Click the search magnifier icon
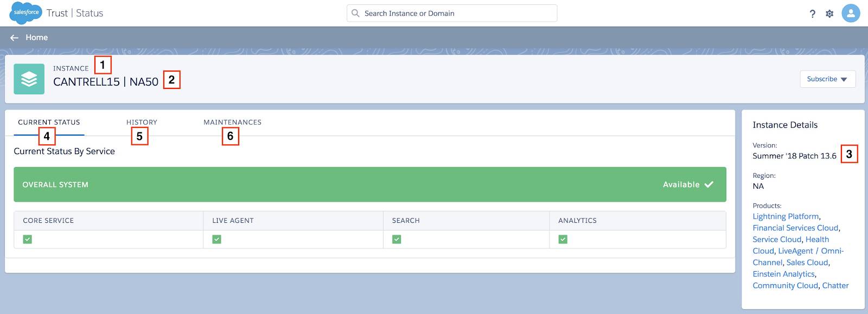The height and width of the screenshot is (314, 868). click(x=355, y=13)
